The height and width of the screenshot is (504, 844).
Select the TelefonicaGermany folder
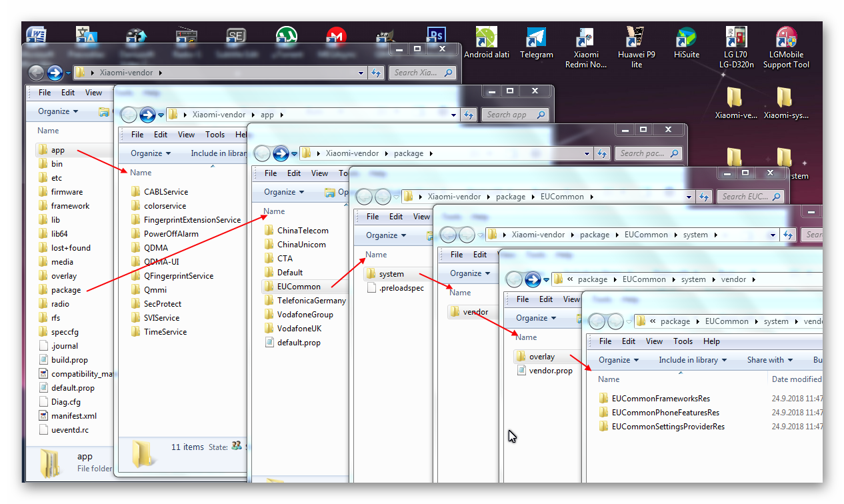pyautogui.click(x=305, y=301)
